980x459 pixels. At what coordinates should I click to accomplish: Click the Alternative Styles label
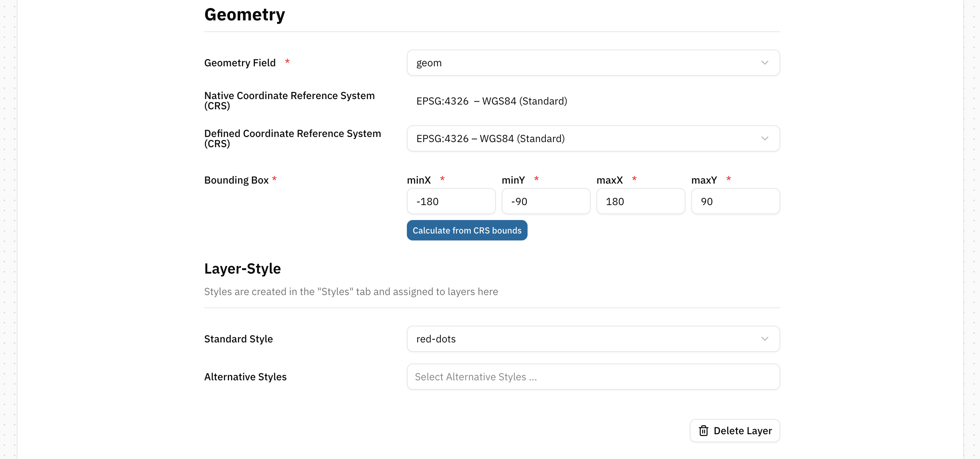(x=245, y=377)
